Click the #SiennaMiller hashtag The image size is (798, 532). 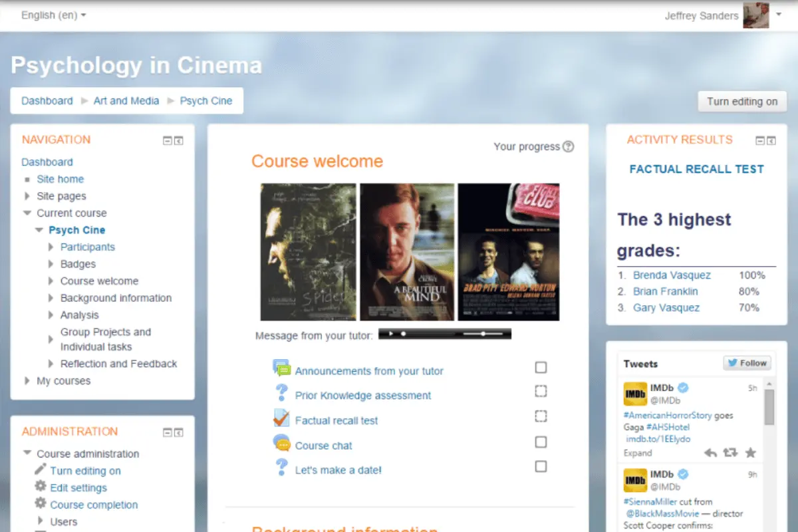coord(650,502)
